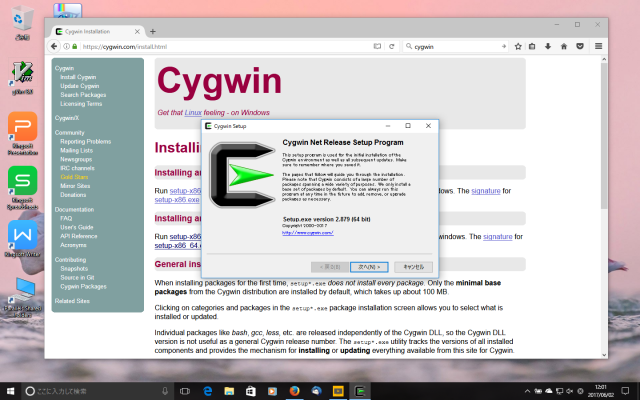Open File Explorer from taskbar
This screenshot has height=400, width=640.
click(229, 391)
